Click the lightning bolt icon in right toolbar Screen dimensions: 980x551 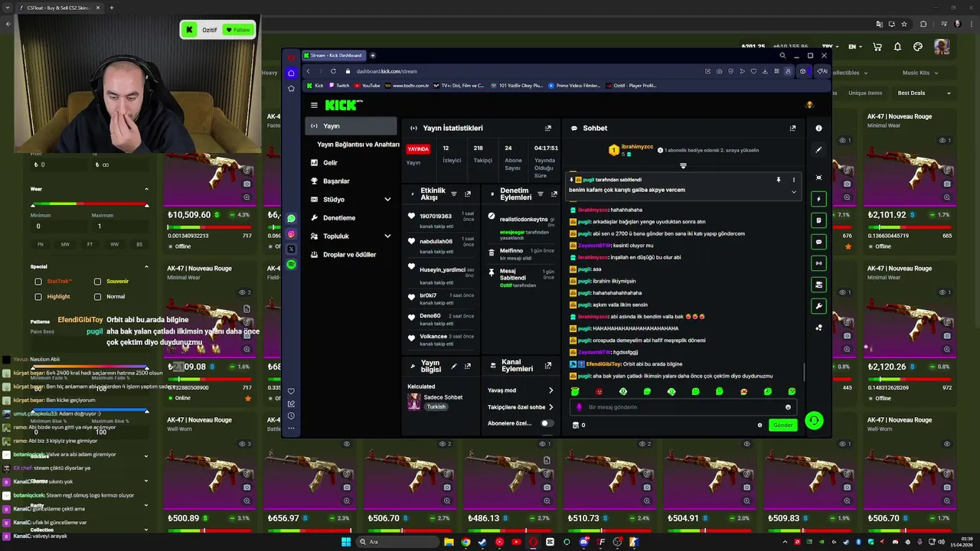click(818, 199)
